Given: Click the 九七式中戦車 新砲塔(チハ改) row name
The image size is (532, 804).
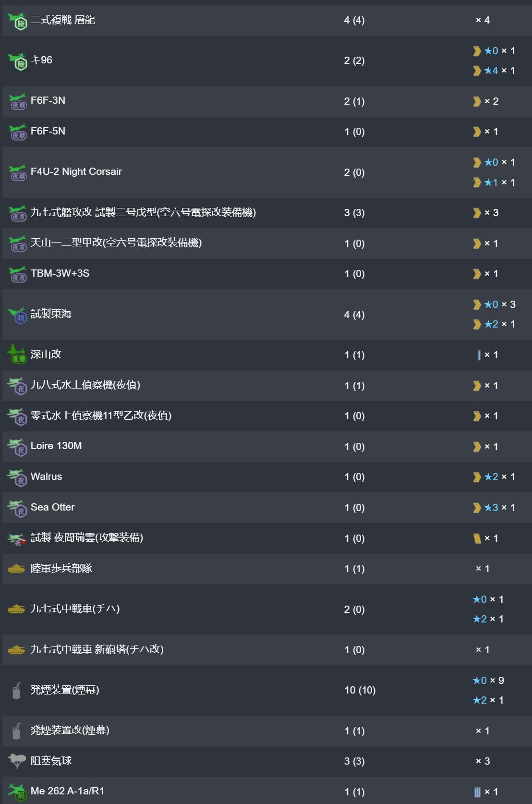Looking at the screenshot, I should point(97,649).
